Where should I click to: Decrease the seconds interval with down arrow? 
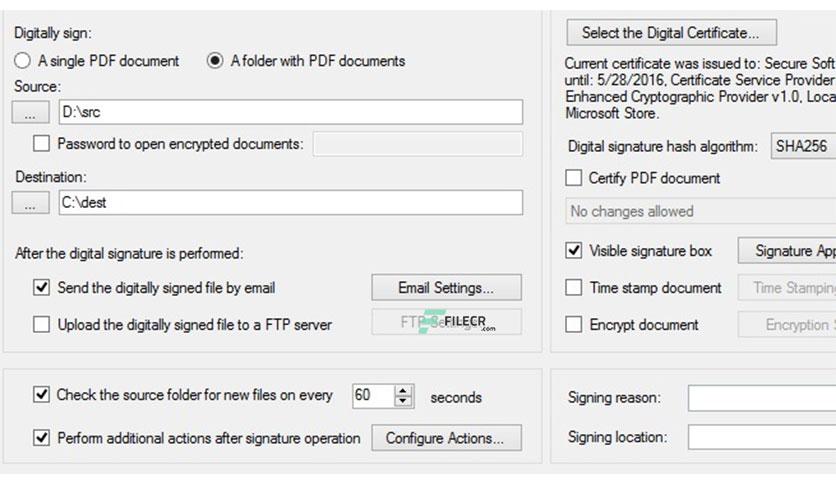pos(403,401)
